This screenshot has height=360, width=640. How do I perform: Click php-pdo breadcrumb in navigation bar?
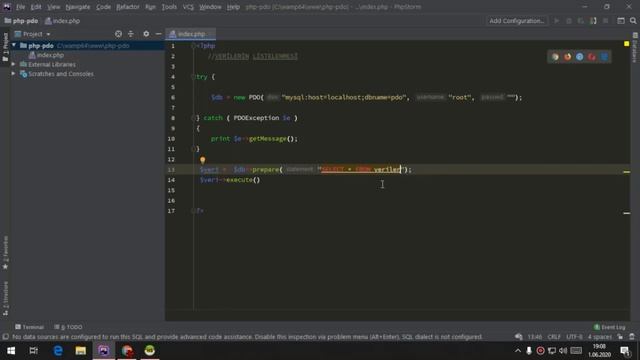click(x=21, y=21)
